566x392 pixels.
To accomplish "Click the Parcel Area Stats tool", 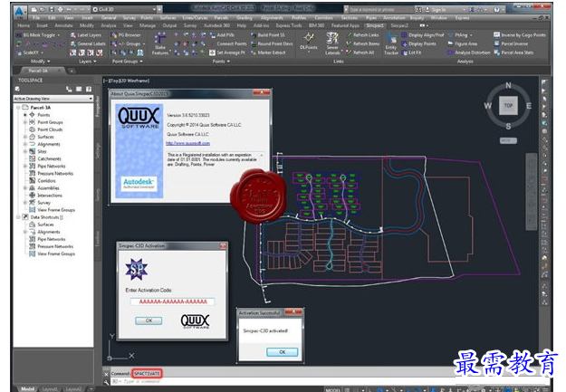I will pyautogui.click(x=513, y=53).
